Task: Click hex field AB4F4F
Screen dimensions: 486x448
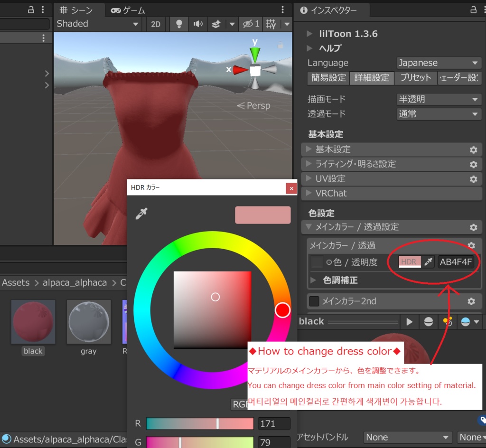Action: click(456, 262)
